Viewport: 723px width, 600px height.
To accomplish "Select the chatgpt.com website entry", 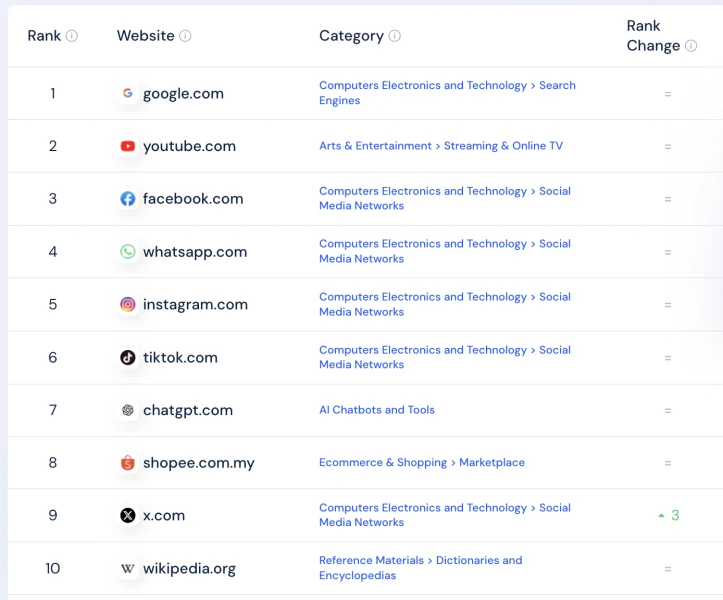I will tap(188, 410).
